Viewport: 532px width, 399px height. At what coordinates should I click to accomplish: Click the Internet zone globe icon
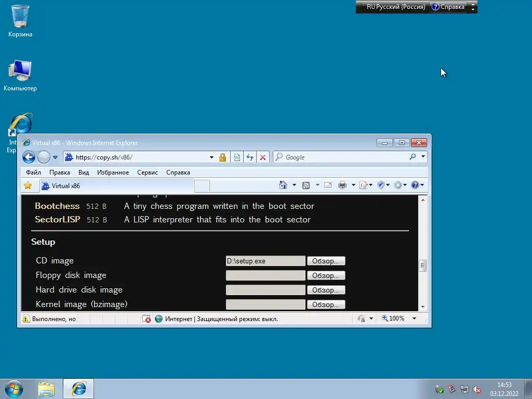(x=158, y=318)
